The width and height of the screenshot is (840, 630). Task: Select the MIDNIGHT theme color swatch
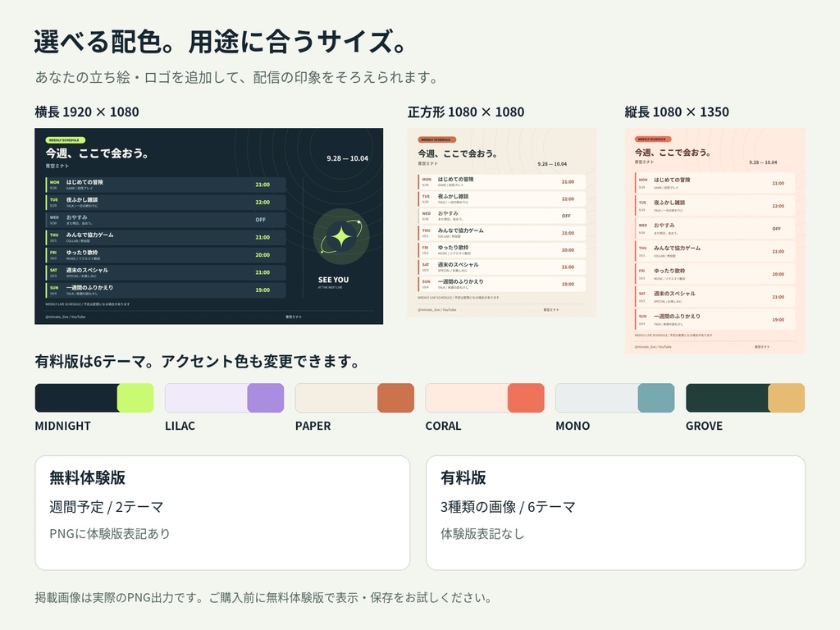[94, 398]
